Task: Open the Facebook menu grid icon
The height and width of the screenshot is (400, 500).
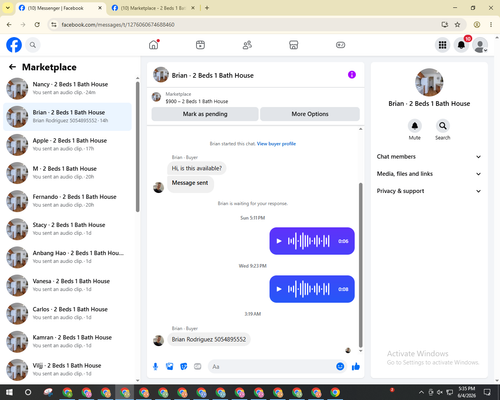Action: point(442,45)
